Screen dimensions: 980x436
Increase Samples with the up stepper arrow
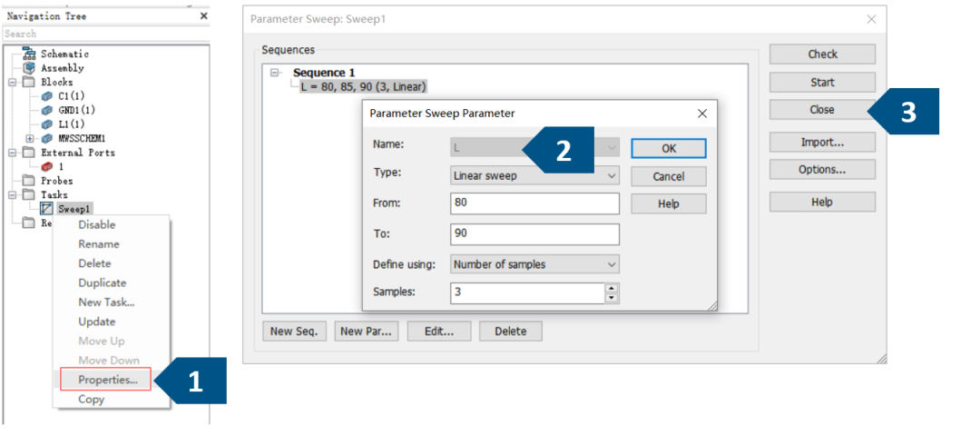coord(612,288)
